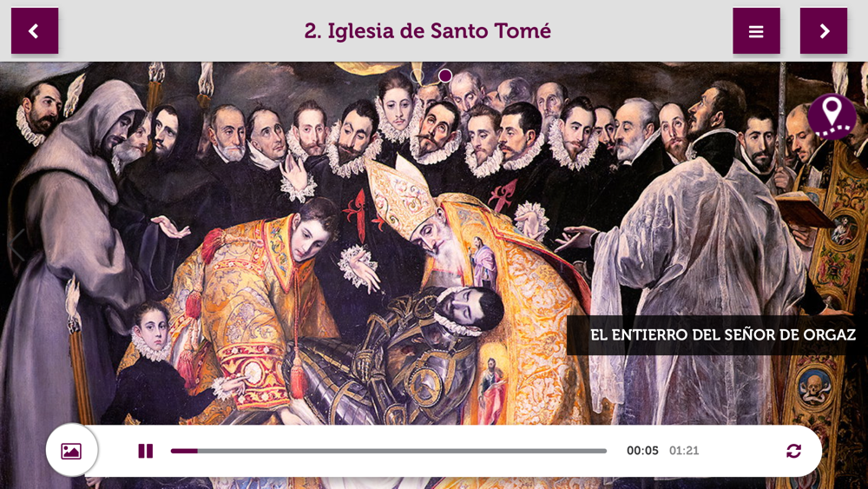Image resolution: width=868 pixels, height=489 pixels.
Task: Tap the caption 'El Entierro del Señor de Orgaz'
Action: coord(722,335)
